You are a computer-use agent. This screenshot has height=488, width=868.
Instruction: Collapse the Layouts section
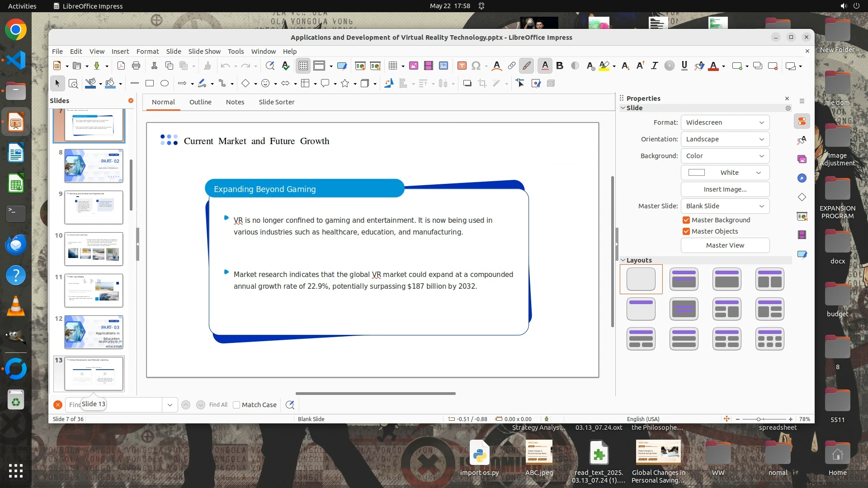pyautogui.click(x=623, y=260)
